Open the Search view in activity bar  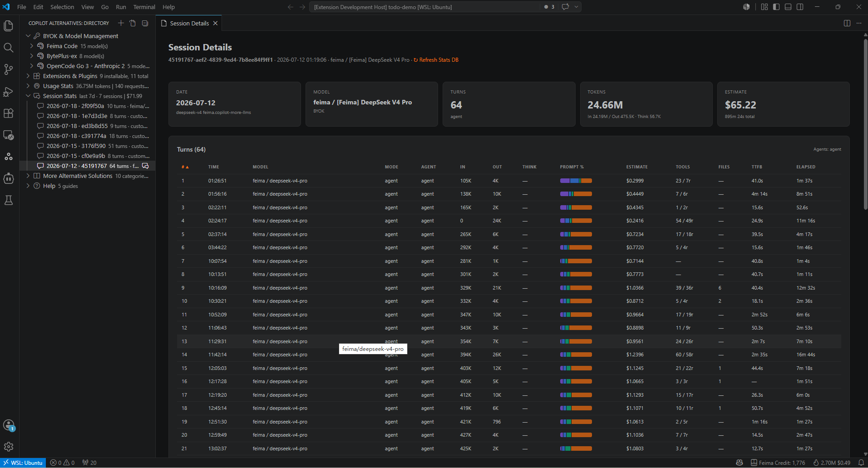(x=9, y=48)
